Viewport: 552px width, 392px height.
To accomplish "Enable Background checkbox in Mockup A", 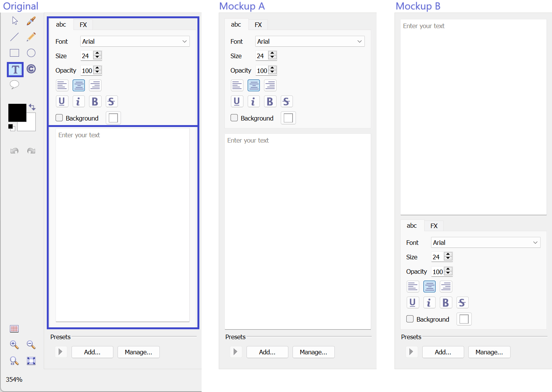I will pos(234,118).
